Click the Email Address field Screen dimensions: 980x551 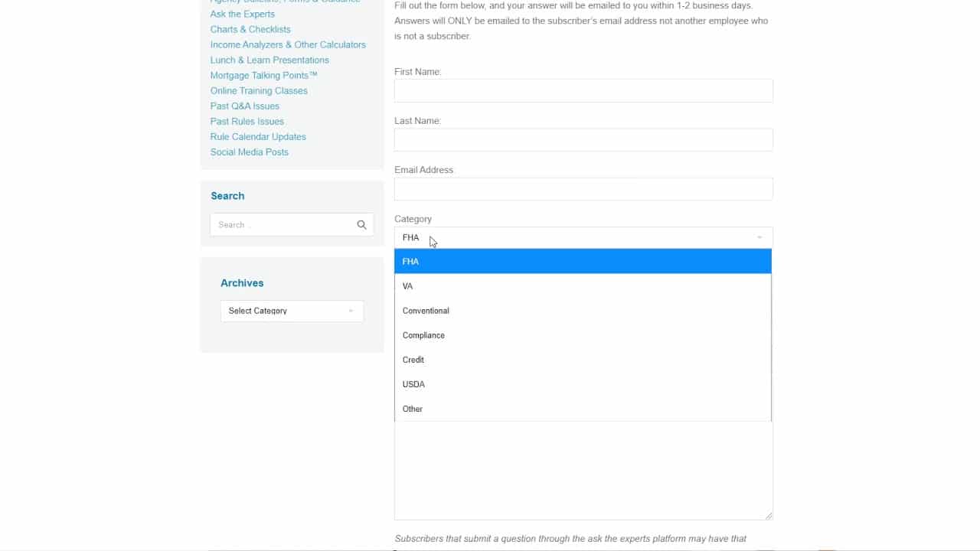pos(583,189)
